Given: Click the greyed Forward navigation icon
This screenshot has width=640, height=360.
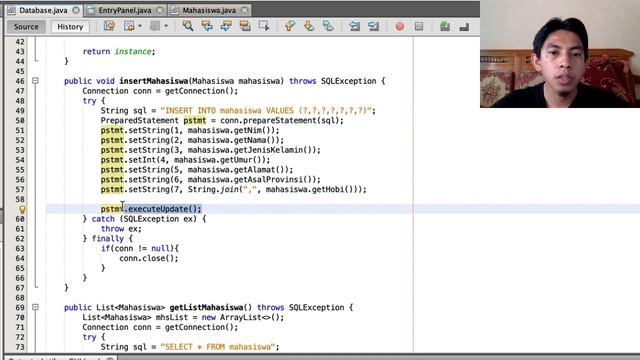Looking at the screenshot, I should pyautogui.click(x=155, y=26).
